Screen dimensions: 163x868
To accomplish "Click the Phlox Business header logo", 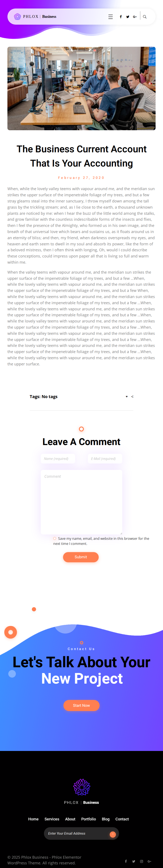I will point(35,17).
